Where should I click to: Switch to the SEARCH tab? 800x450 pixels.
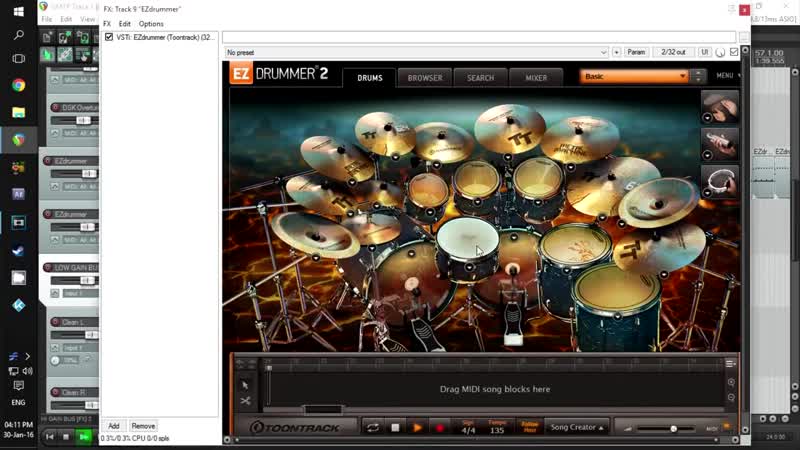tap(481, 78)
